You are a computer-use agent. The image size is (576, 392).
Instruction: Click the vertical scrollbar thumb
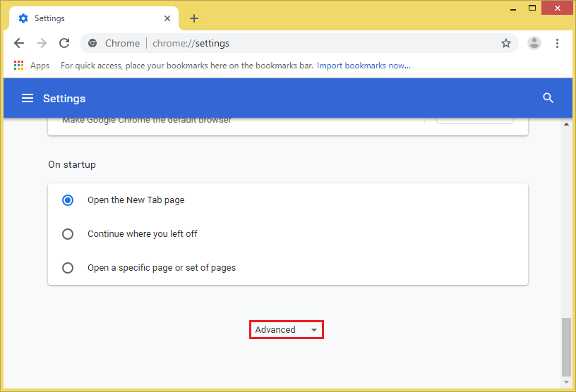click(566, 347)
